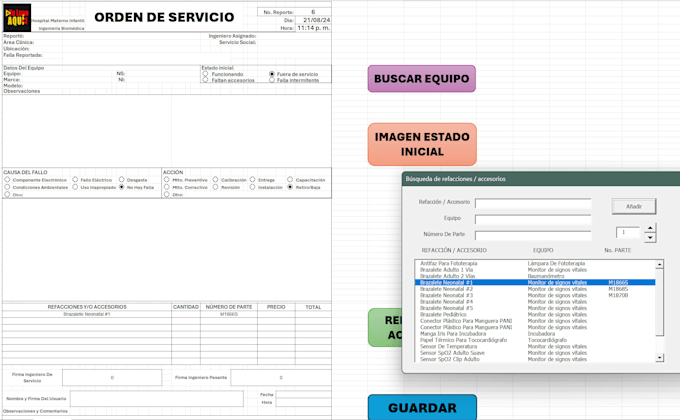Viewport: 680px width, 420px height.
Task: Click the Búsqueda de refacciones dialog title bar
Action: pyautogui.click(x=541, y=179)
